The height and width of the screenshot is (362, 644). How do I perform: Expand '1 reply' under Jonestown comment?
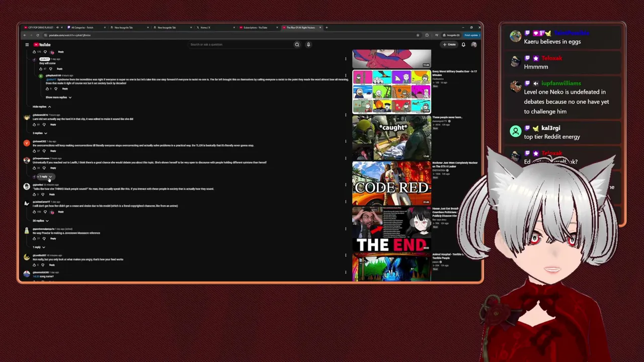[x=39, y=247]
